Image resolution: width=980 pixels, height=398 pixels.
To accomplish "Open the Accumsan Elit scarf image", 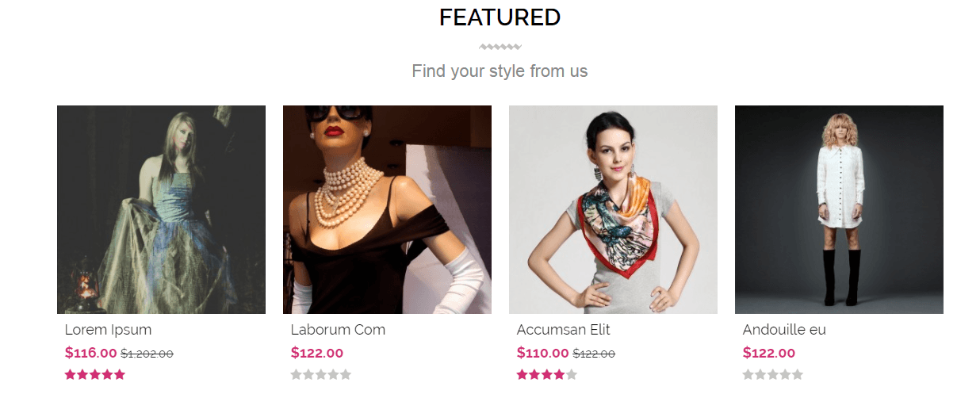I will pyautogui.click(x=613, y=209).
